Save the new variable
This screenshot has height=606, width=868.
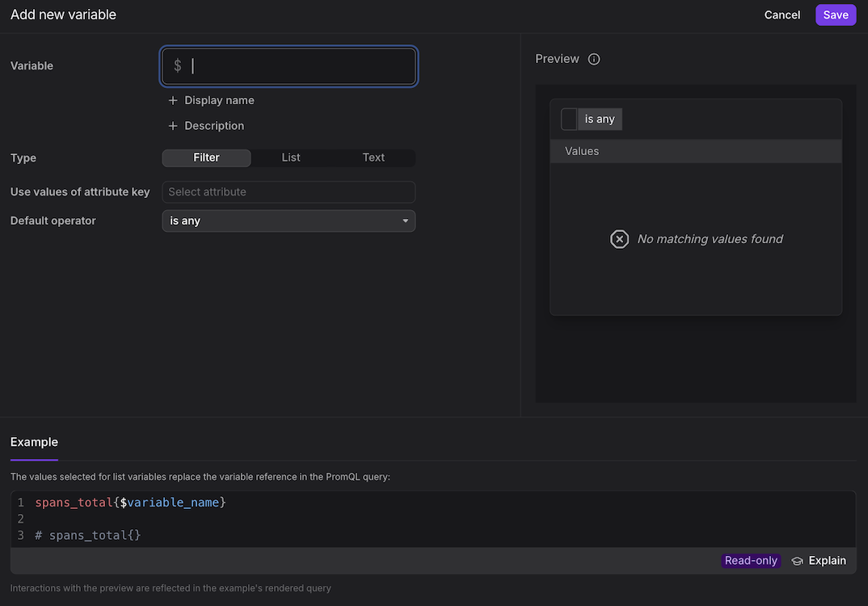(835, 15)
